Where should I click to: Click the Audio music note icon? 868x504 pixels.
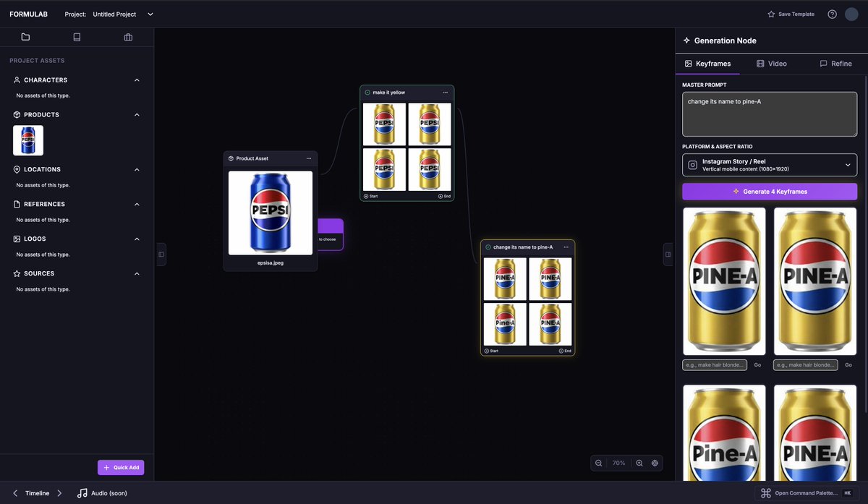[82, 493]
